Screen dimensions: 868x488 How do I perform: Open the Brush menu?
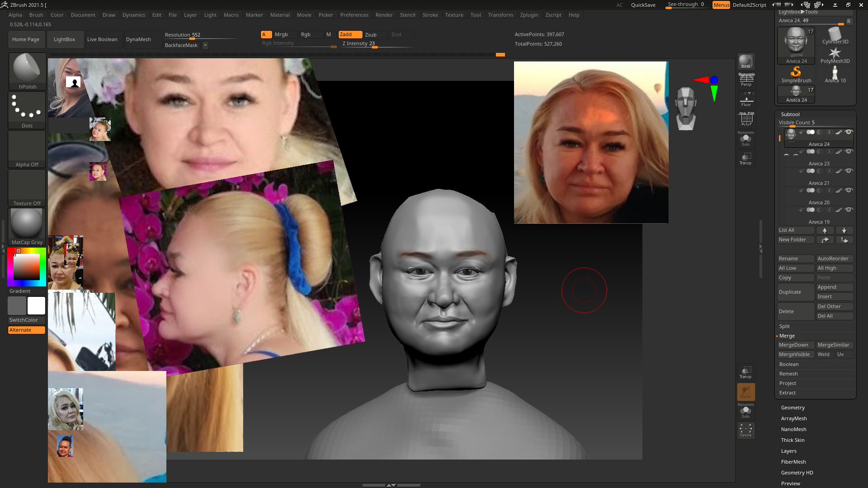[x=36, y=15]
